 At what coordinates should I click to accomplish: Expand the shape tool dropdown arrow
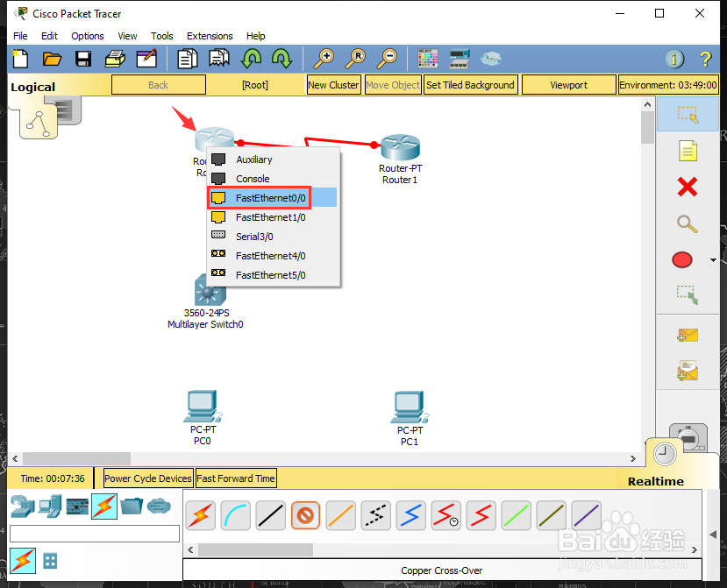pos(713,260)
